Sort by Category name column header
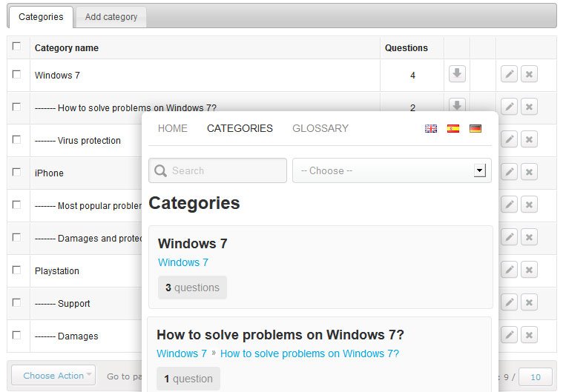The height and width of the screenshot is (392, 566). [x=67, y=48]
